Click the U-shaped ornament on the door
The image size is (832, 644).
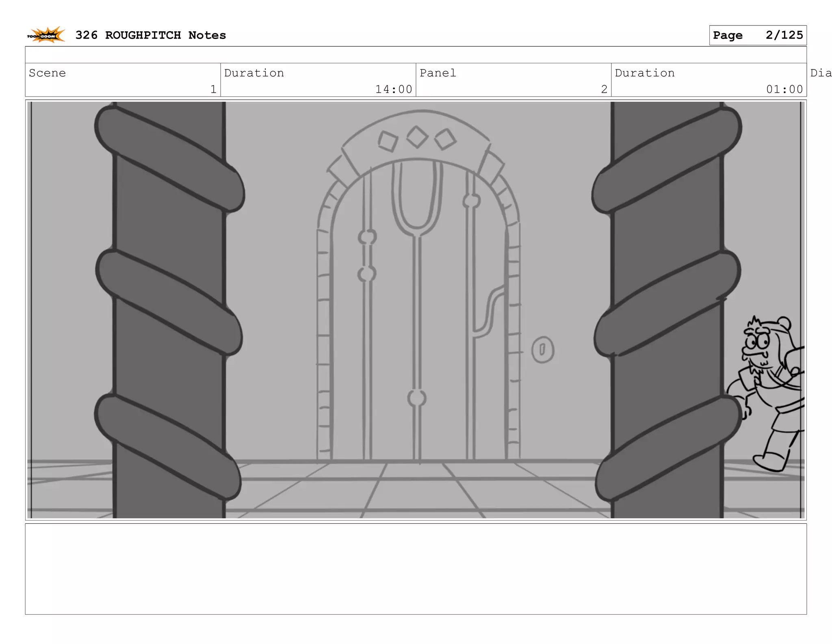click(x=417, y=199)
